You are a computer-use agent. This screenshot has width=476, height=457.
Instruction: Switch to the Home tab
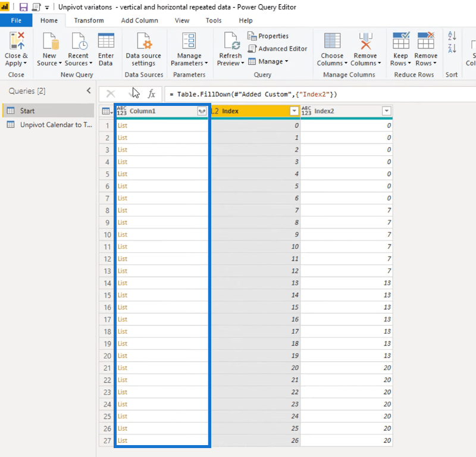tap(49, 20)
